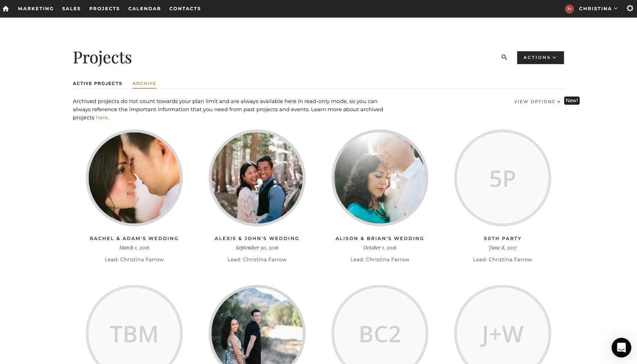Navigate to the Contacts page
Screen dimensions: 637x364
(x=185, y=9)
